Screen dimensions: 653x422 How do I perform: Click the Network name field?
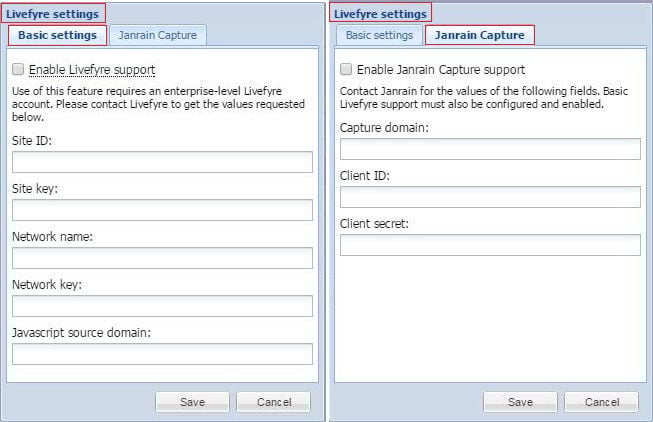click(162, 258)
